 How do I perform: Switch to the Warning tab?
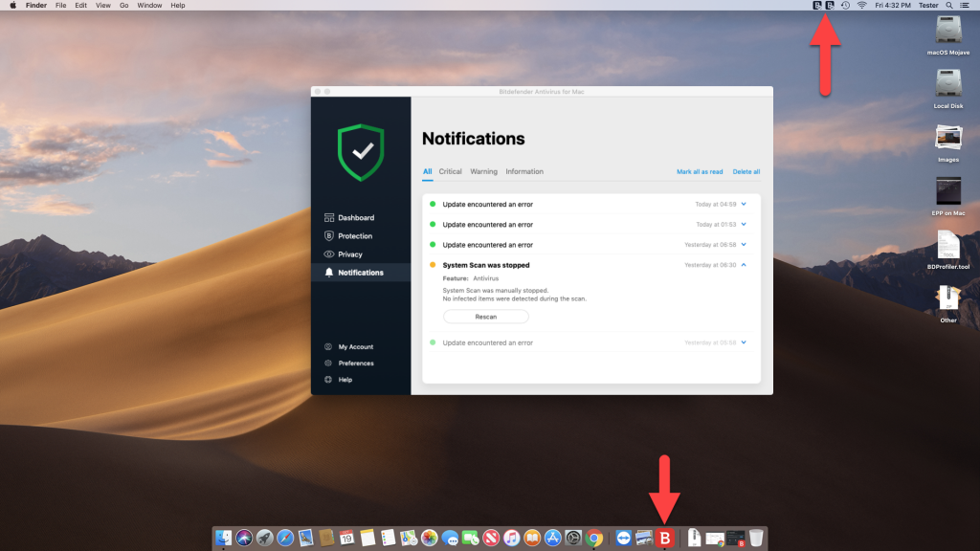[x=483, y=171]
